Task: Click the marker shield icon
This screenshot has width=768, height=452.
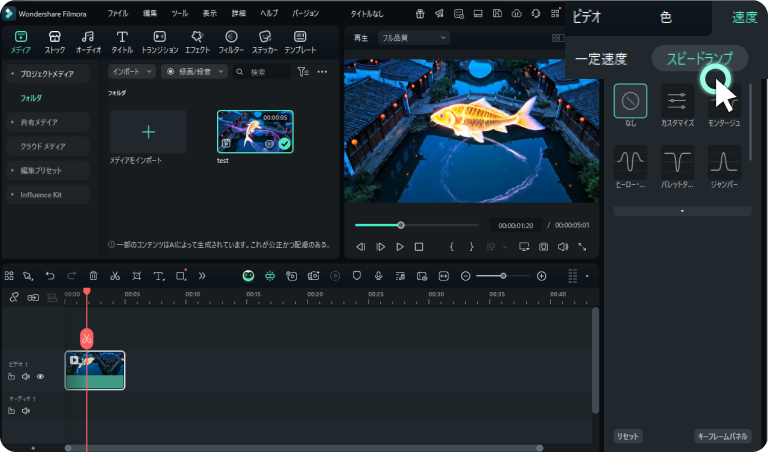Action: coord(357,276)
